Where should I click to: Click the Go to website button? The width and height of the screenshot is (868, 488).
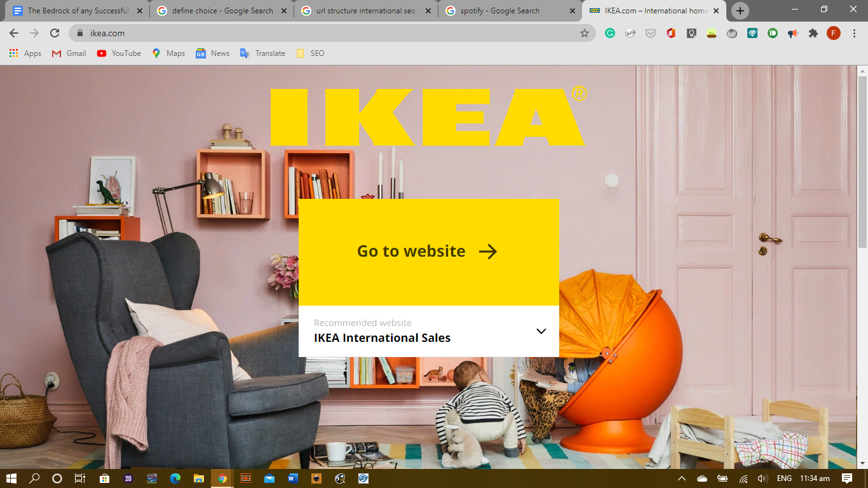point(428,252)
